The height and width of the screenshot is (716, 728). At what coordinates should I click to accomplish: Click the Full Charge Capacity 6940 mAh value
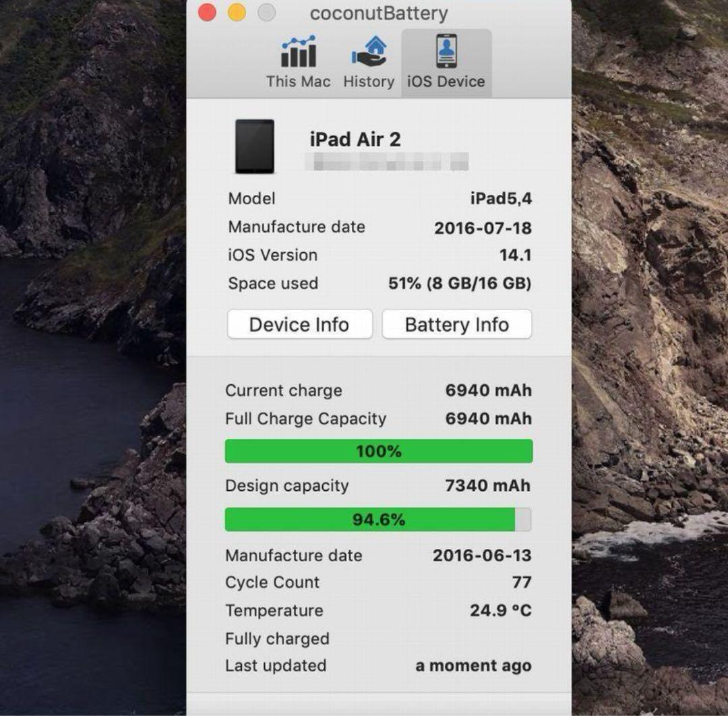(x=489, y=419)
